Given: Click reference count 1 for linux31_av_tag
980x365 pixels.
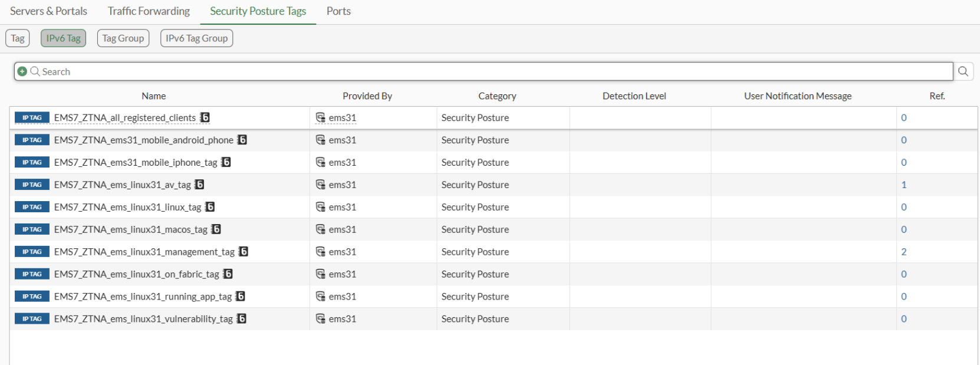Looking at the screenshot, I should tap(903, 185).
